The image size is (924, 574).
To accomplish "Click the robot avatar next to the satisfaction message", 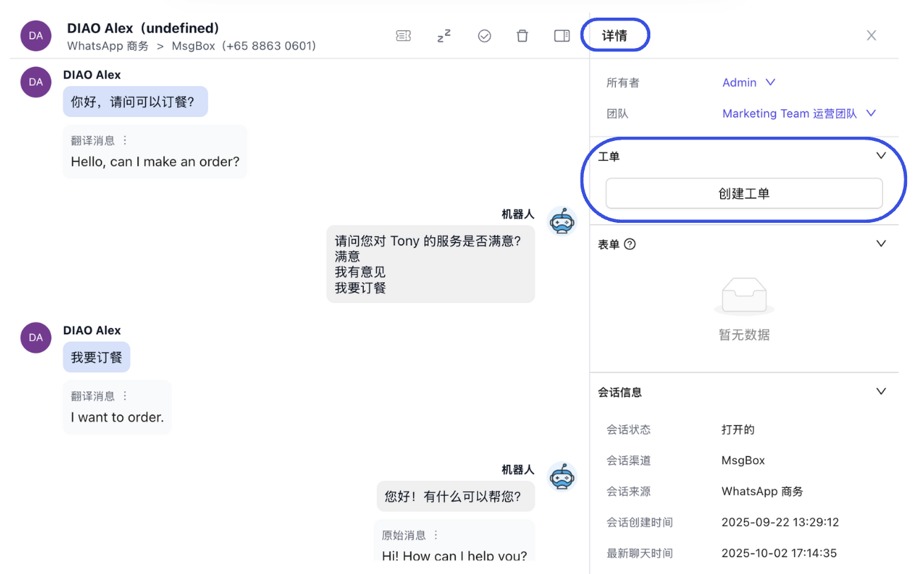I will [562, 221].
